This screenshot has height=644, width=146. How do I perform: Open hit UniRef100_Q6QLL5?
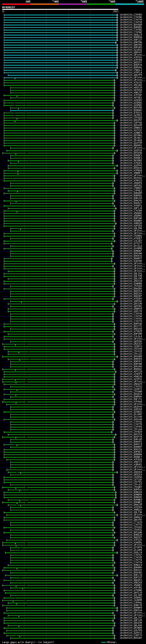pos(131,35)
